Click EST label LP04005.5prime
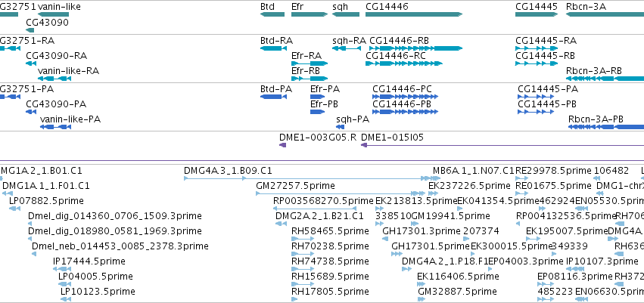 pyautogui.click(x=95, y=276)
